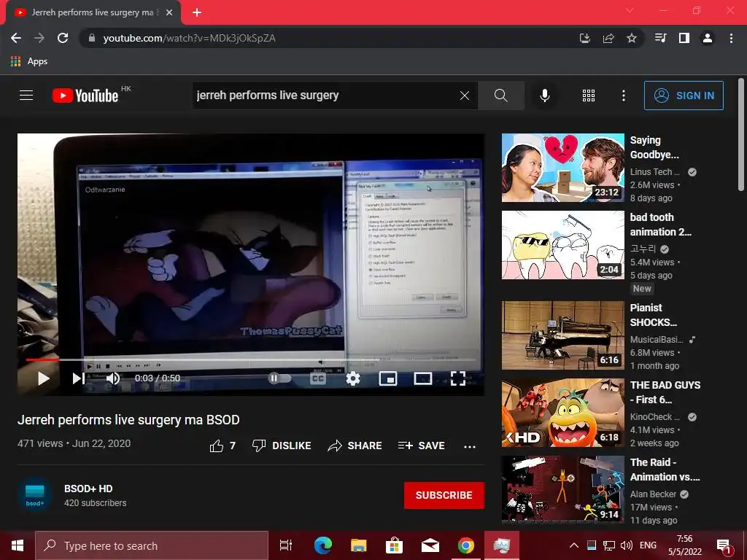Open THE BAD GUYS video thumbnail

562,413
